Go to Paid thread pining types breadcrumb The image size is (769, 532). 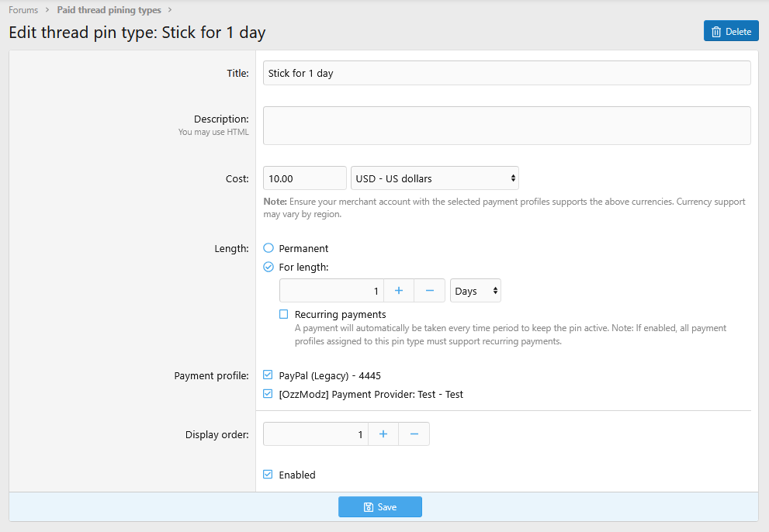click(x=109, y=10)
